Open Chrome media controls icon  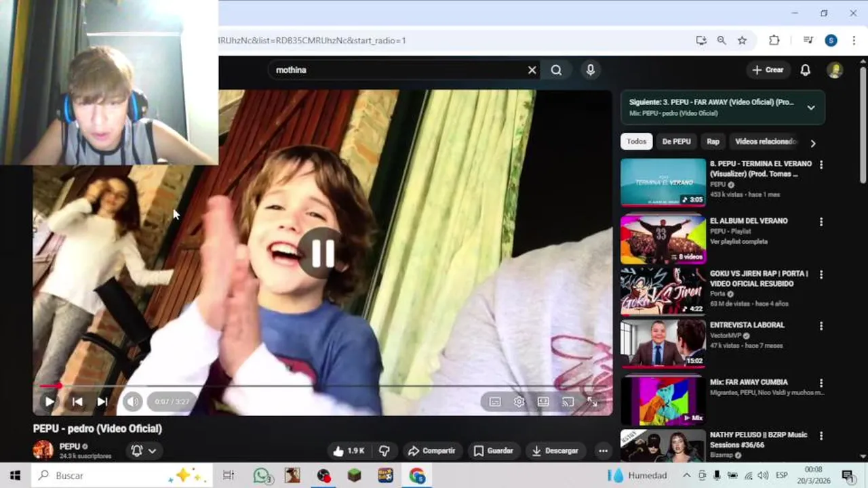pyautogui.click(x=808, y=41)
